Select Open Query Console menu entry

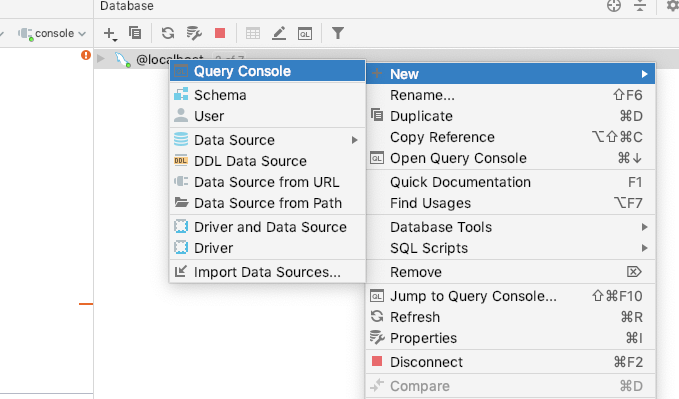pyautogui.click(x=511, y=158)
